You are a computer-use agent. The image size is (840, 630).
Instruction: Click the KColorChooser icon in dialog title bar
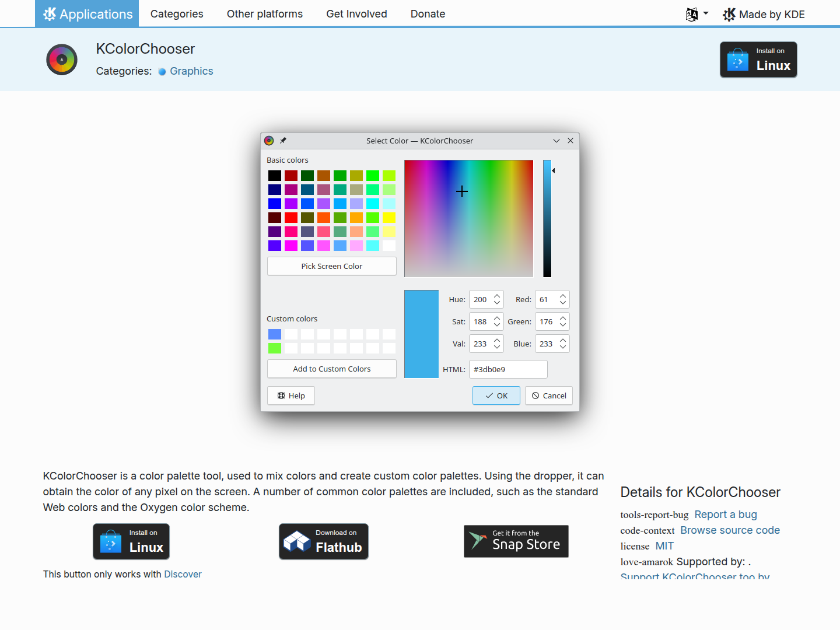(269, 141)
